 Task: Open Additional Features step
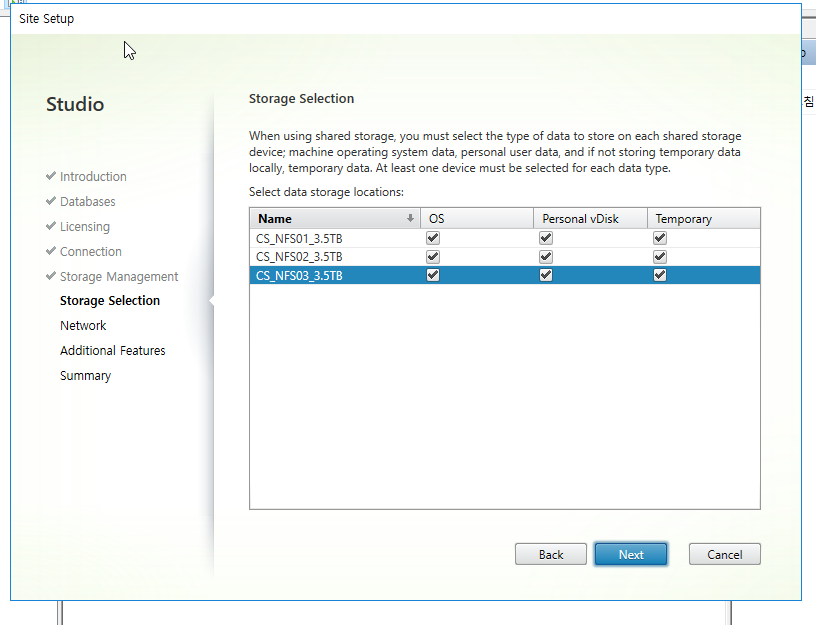[x=112, y=351]
